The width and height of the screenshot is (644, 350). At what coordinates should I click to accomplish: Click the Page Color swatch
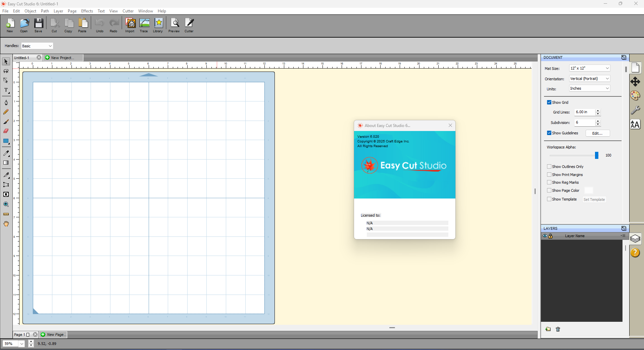589,190
